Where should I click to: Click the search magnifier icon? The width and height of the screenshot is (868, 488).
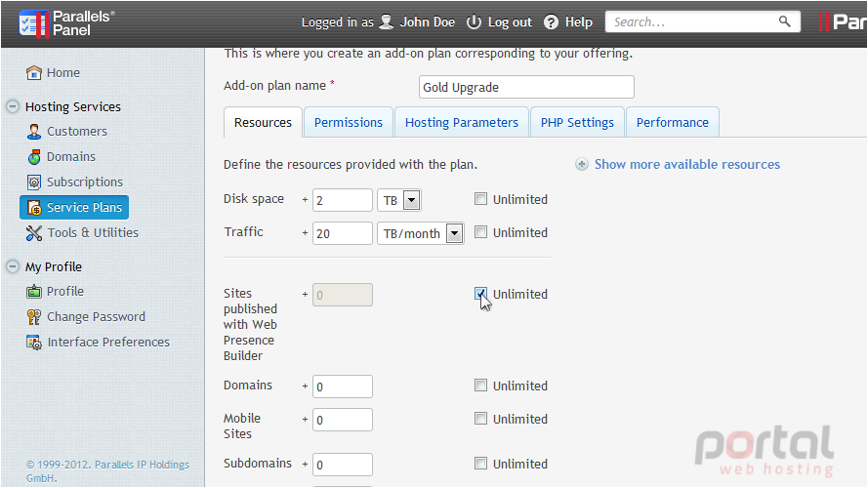[x=784, y=21]
